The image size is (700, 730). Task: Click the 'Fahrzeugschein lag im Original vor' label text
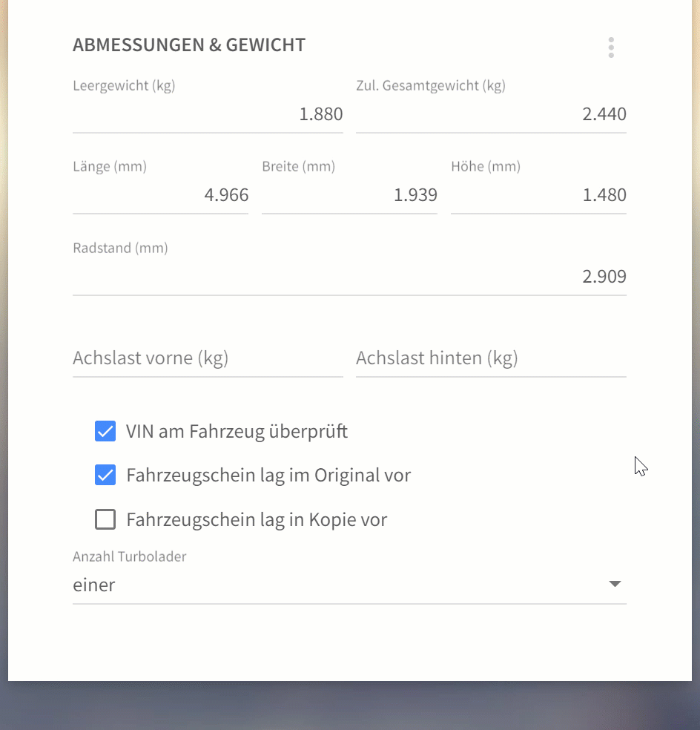tap(268, 476)
